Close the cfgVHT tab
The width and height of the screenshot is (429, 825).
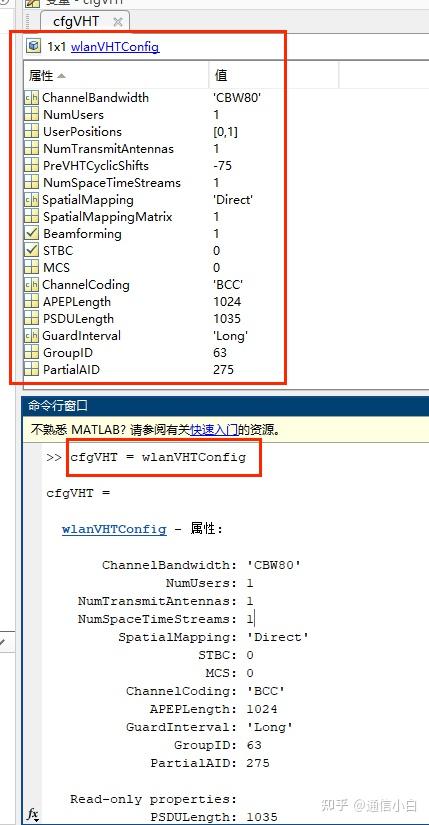coord(118,22)
